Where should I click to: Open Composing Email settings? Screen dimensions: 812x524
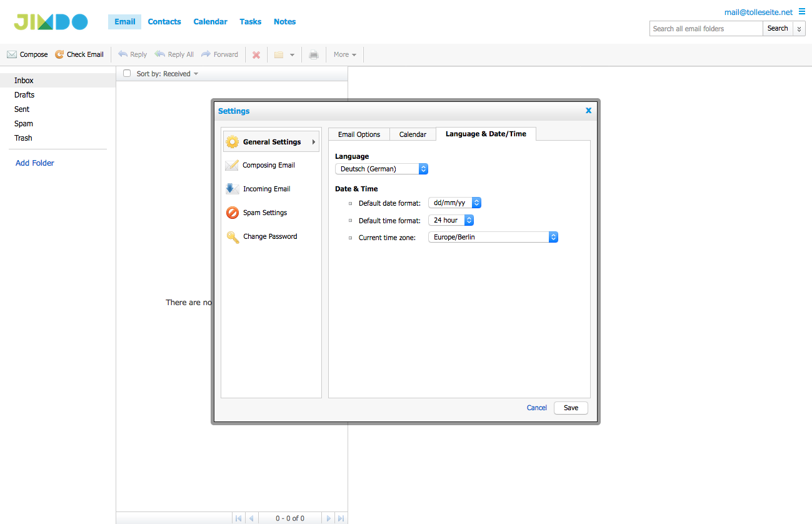click(260, 165)
